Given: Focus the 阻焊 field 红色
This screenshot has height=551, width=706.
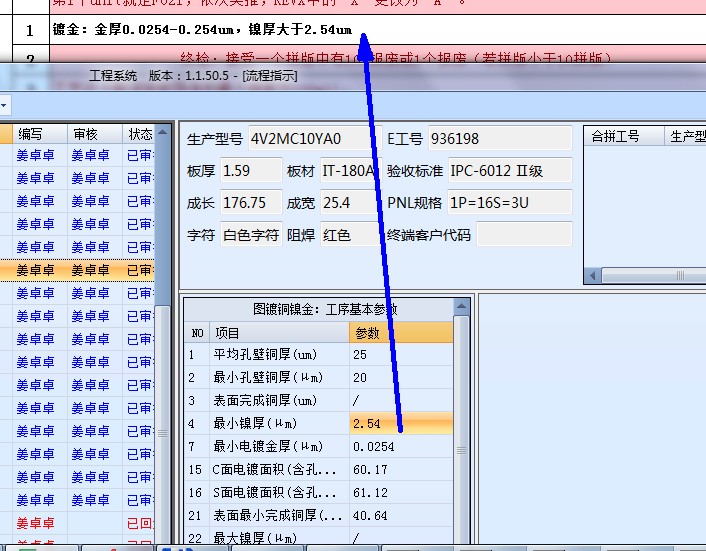Looking at the screenshot, I should [x=350, y=235].
